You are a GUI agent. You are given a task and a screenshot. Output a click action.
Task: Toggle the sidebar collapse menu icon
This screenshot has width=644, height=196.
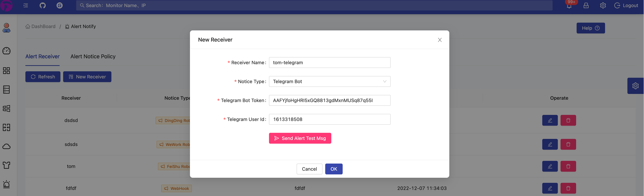[x=26, y=5]
